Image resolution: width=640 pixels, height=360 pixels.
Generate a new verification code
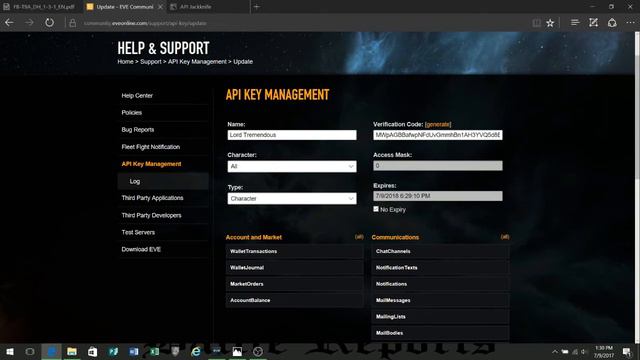tap(438, 124)
